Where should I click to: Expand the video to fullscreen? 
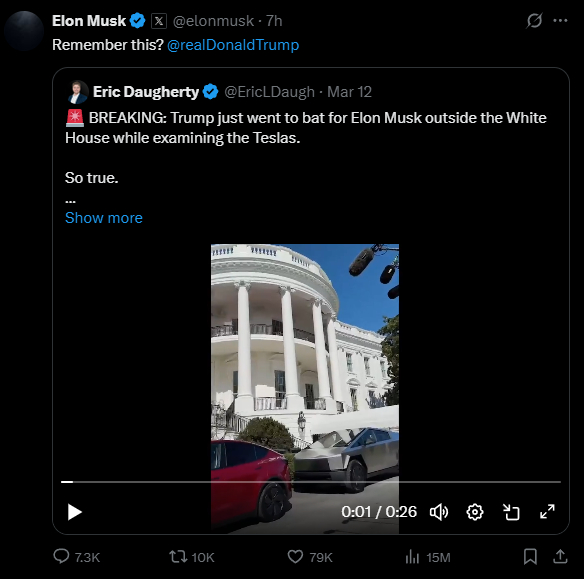pos(547,512)
